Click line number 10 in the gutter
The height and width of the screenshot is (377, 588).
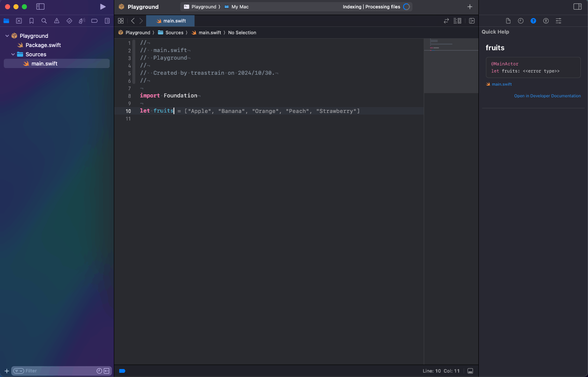[x=128, y=111]
